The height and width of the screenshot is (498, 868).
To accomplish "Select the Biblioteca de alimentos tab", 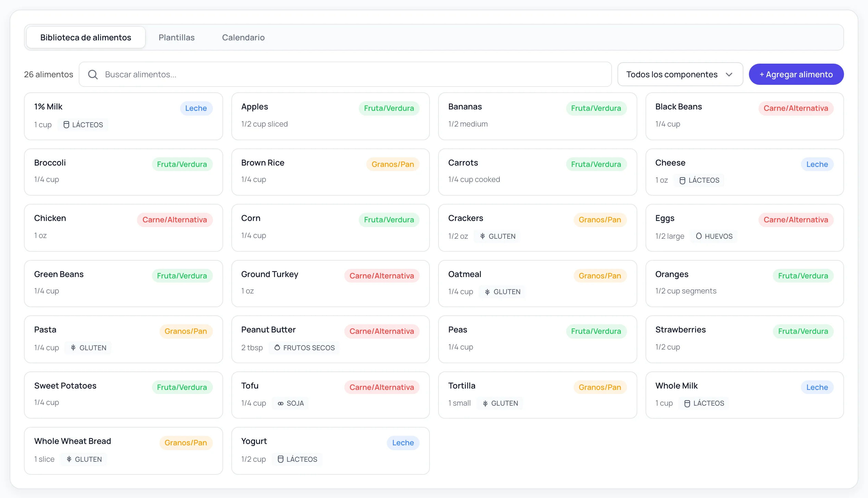I will tap(86, 37).
